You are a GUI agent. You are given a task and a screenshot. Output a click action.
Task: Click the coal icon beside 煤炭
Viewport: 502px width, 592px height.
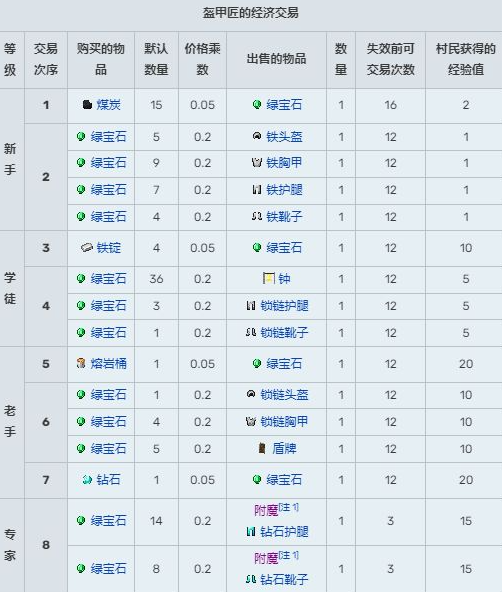click(87, 105)
